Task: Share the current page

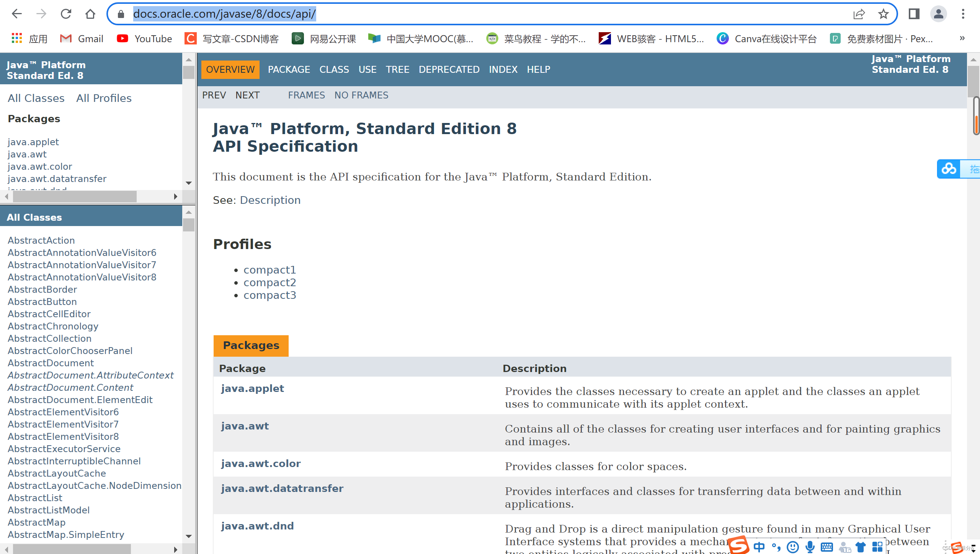Action: point(860,14)
